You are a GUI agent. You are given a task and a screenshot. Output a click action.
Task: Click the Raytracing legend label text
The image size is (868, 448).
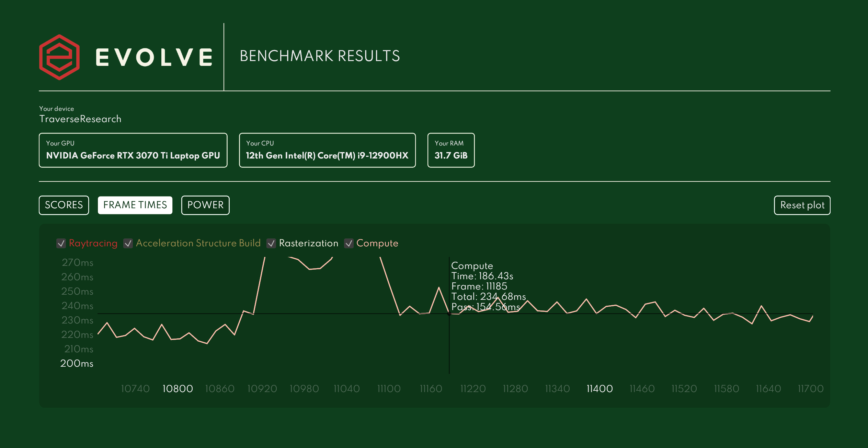pos(93,243)
